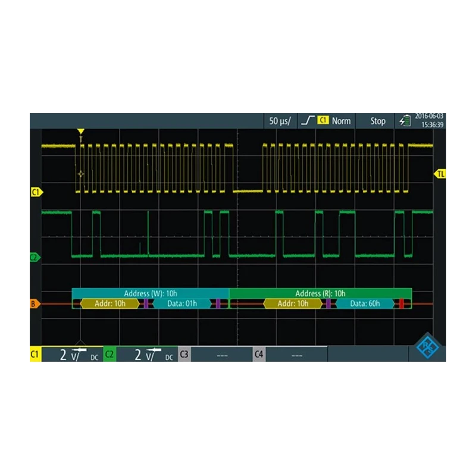
Task: Click the trigger point crosshair on the C1 waveform
Action: (81, 174)
